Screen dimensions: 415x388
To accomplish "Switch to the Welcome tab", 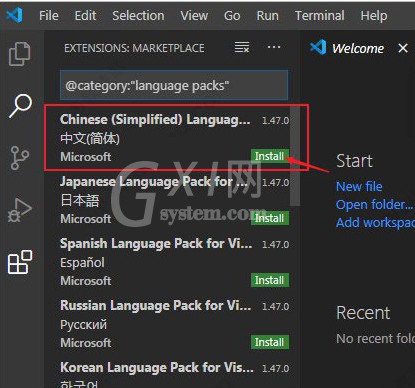I will 358,49.
